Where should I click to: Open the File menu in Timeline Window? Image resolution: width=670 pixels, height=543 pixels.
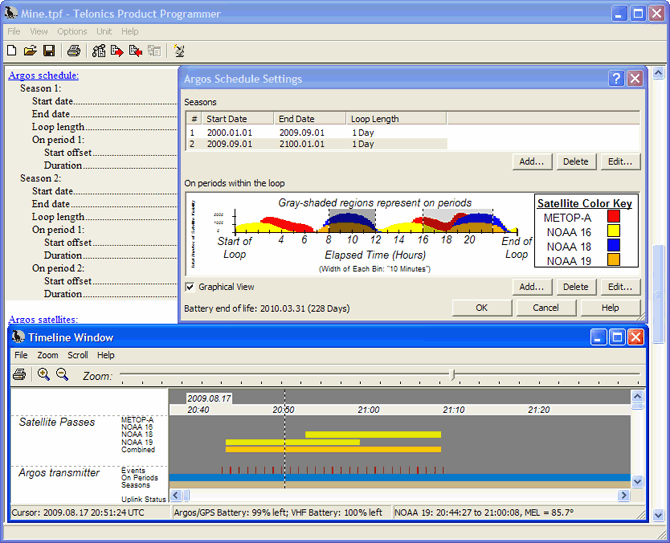[x=21, y=355]
